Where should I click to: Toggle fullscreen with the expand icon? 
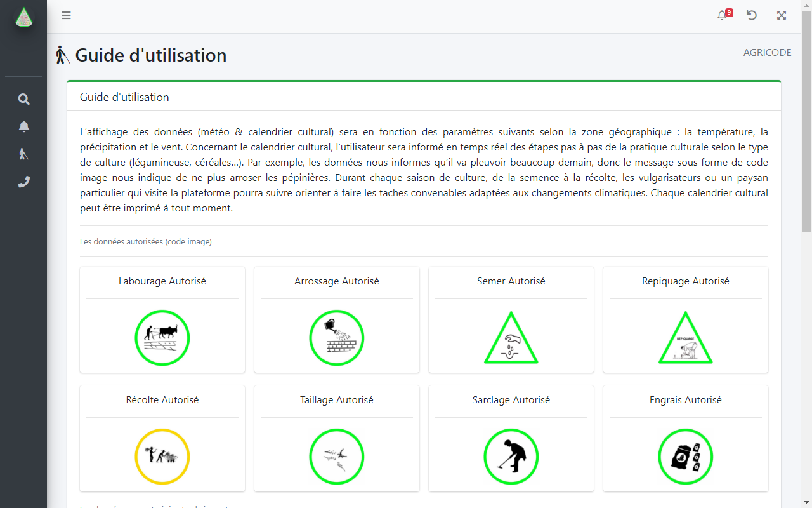click(x=782, y=16)
